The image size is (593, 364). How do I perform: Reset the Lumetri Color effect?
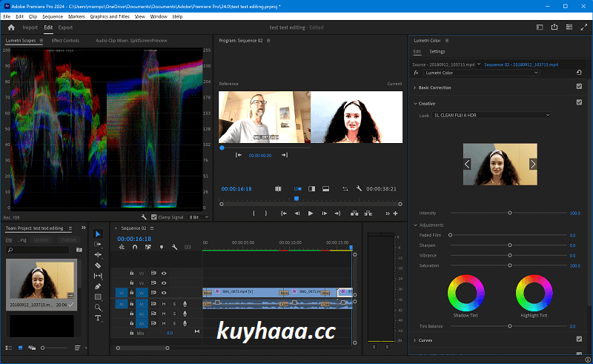coord(579,73)
